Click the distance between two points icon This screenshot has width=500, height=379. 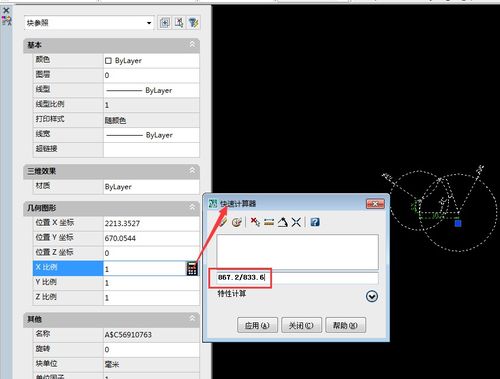[x=269, y=222]
